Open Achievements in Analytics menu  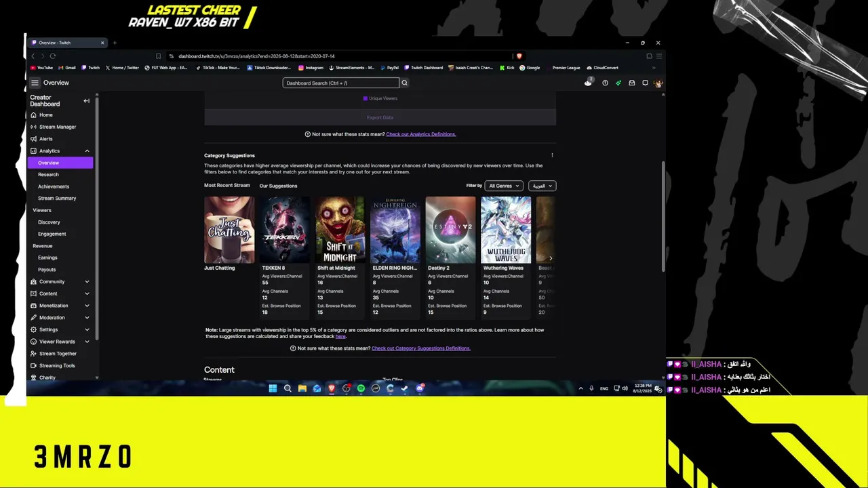54,186
